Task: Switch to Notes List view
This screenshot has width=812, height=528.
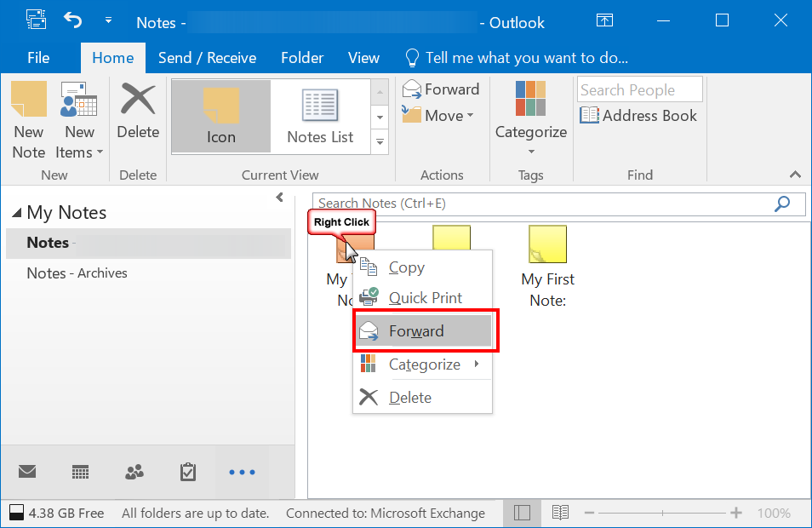Action: click(x=320, y=117)
